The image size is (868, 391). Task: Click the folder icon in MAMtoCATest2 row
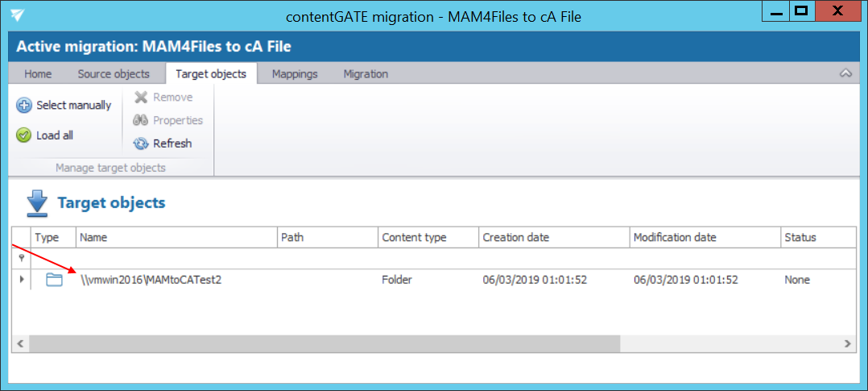click(x=54, y=280)
